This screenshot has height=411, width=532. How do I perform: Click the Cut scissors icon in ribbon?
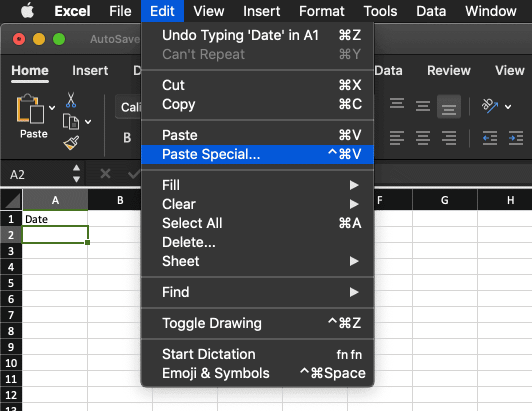coord(71,99)
